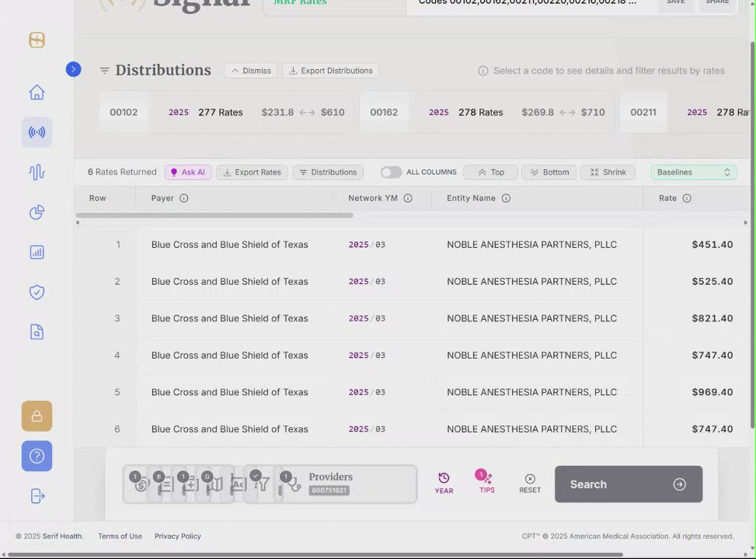Click row 6 NOBLE ANESTHESIA PARTNERS entity
This screenshot has height=559, width=756.
point(531,429)
